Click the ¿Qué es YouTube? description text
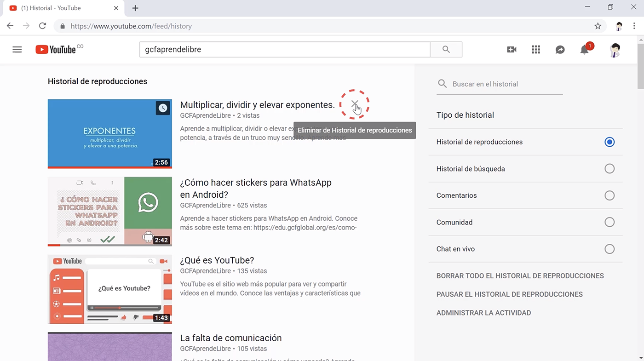Viewport: 644px width, 361px height. [x=270, y=289]
